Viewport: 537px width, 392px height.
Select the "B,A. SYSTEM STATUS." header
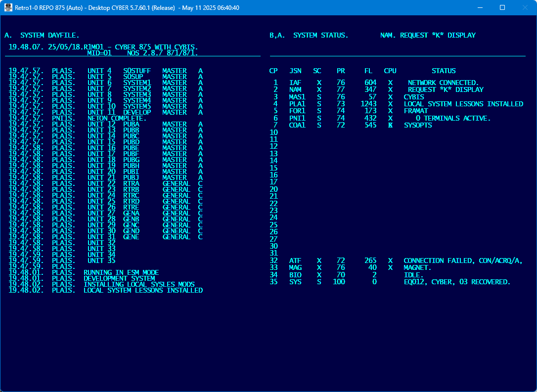click(x=309, y=36)
